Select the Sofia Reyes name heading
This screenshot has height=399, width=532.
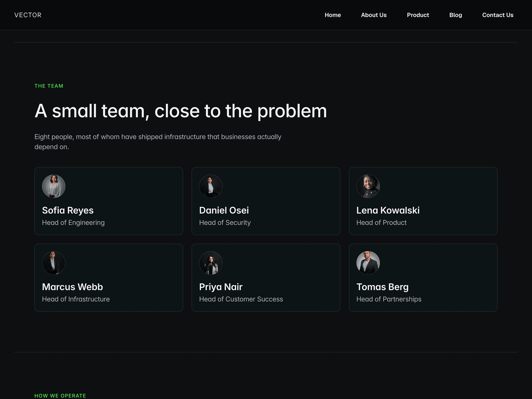pos(68,210)
